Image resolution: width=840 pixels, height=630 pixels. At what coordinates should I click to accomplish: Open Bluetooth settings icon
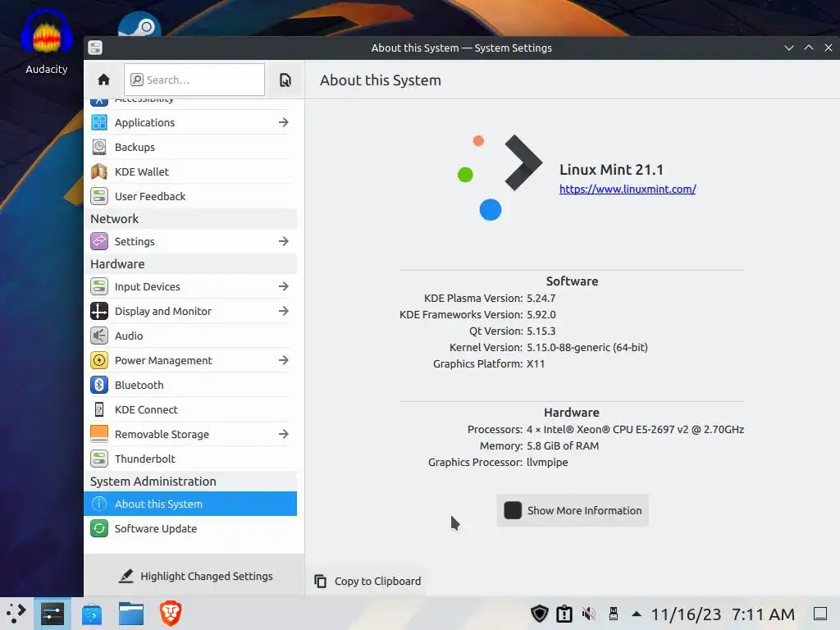[x=99, y=385]
